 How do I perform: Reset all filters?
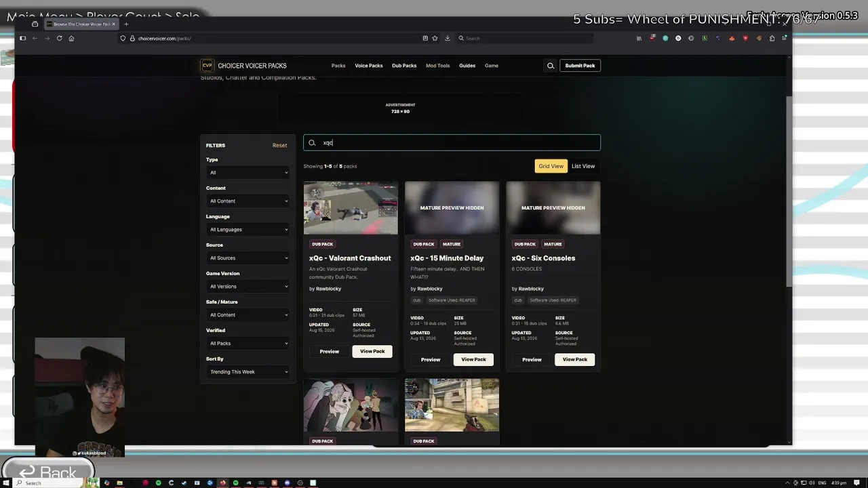279,145
